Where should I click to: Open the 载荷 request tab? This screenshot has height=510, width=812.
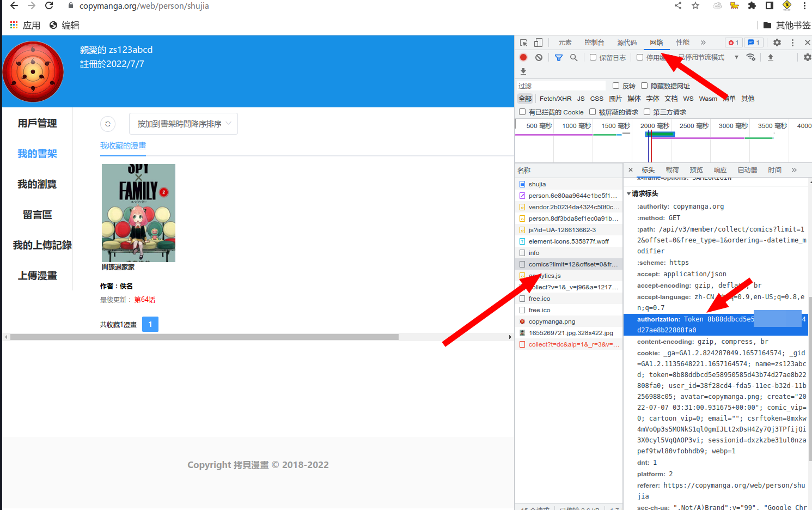[x=673, y=170]
